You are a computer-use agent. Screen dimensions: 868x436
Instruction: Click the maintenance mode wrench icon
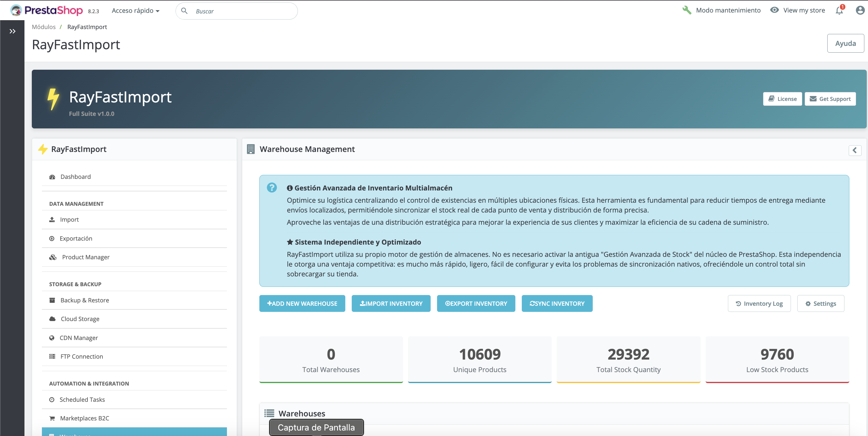coord(686,10)
